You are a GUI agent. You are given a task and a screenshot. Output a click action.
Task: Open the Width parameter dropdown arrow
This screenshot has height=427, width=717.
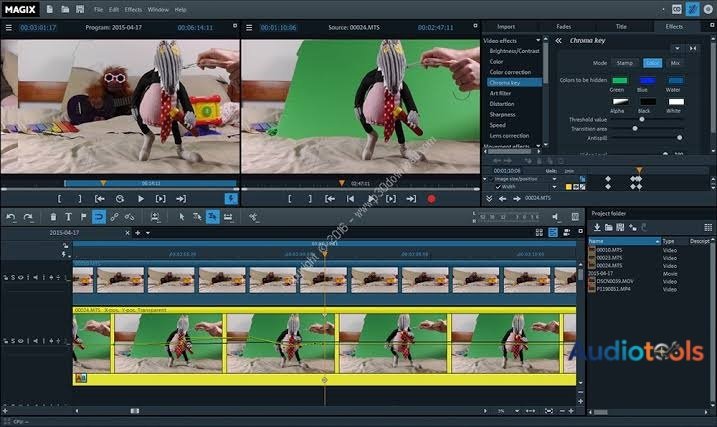[555, 187]
